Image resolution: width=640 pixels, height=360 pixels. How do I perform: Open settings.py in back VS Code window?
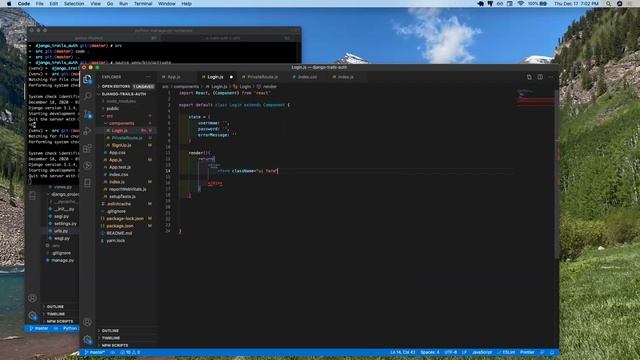tap(65, 224)
